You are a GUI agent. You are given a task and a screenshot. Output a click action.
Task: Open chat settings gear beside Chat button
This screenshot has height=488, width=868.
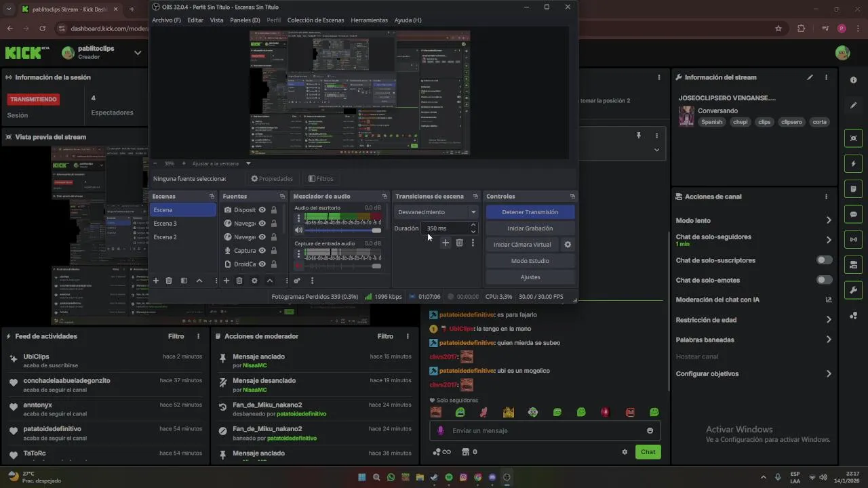click(x=625, y=452)
